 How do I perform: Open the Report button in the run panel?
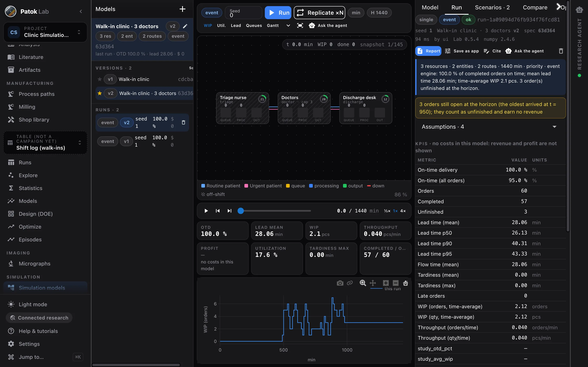(428, 51)
